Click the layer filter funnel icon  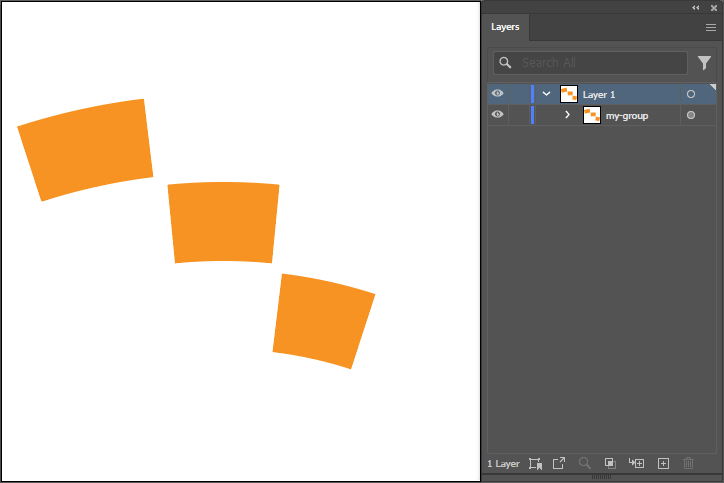coord(704,63)
